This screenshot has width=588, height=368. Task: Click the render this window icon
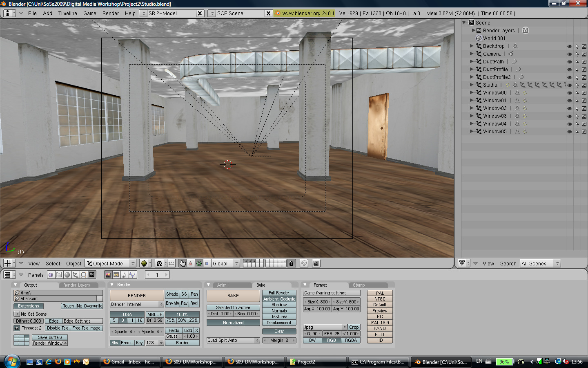tap(316, 263)
